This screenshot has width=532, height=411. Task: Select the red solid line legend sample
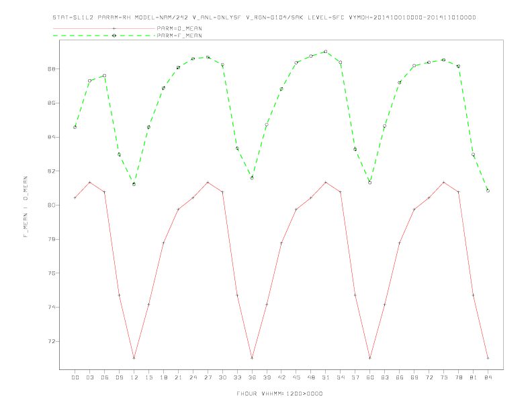(x=104, y=28)
